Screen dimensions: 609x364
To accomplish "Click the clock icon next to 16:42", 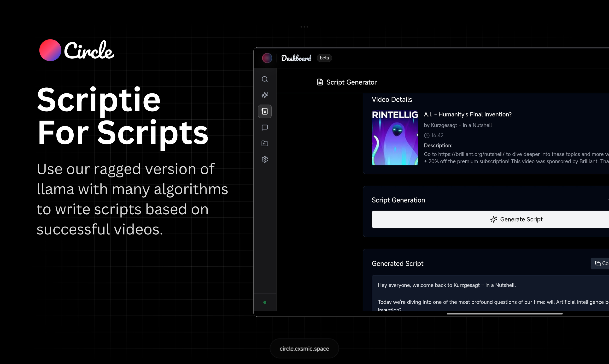I will tap(427, 135).
